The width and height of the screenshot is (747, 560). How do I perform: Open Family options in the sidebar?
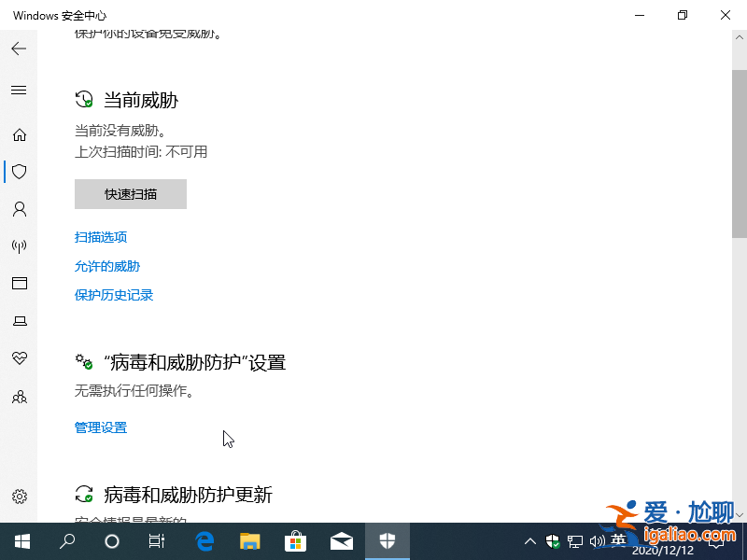(19, 397)
